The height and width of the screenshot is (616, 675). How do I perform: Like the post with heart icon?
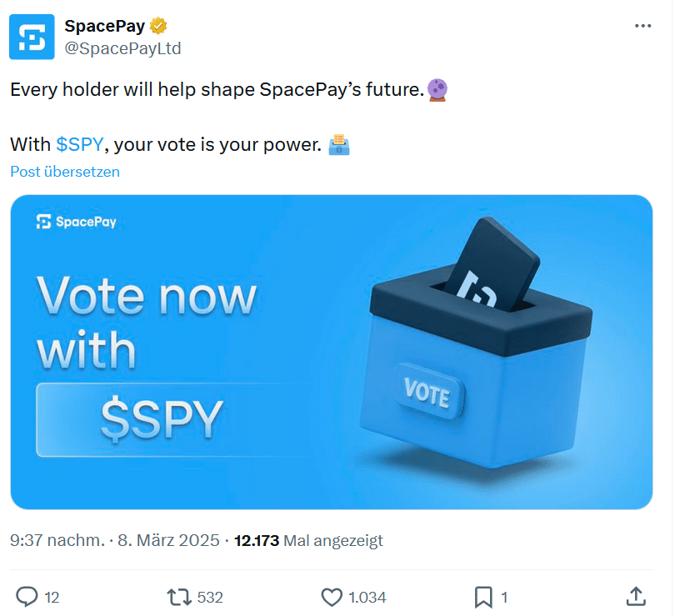point(332,596)
